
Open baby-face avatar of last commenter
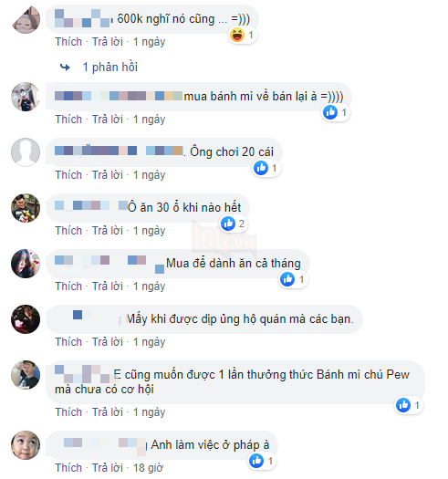[26, 445]
